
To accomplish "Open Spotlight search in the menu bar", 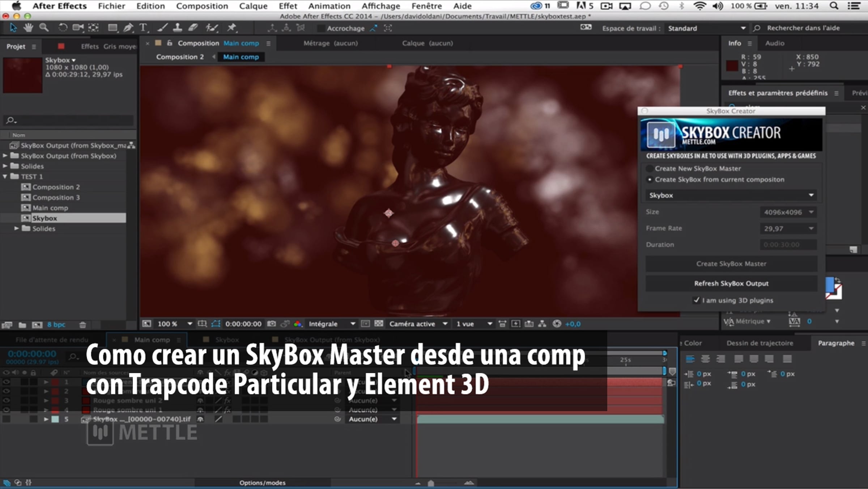I will (x=834, y=6).
